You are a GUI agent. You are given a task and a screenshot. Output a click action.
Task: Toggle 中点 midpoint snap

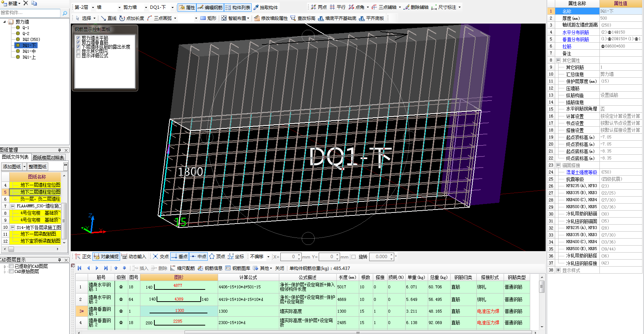[198, 257]
